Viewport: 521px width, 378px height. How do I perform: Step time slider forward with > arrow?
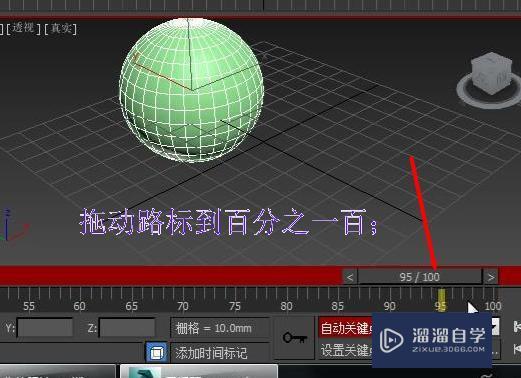coord(490,277)
